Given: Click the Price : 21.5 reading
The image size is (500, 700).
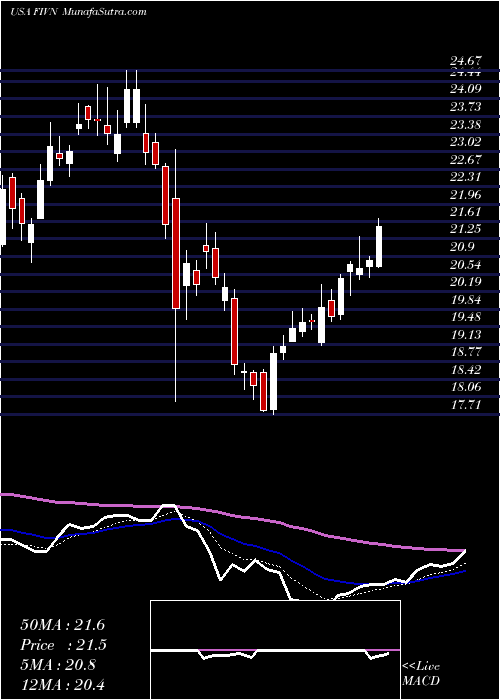Looking at the screenshot, I should point(62,645).
